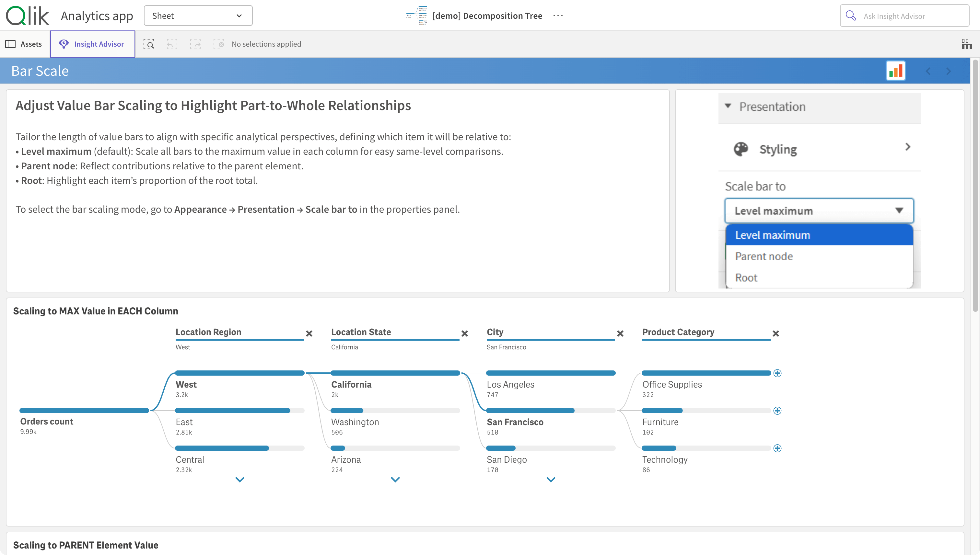Open the Sheet dropdown
Screen dimensions: 980x555
pos(198,16)
